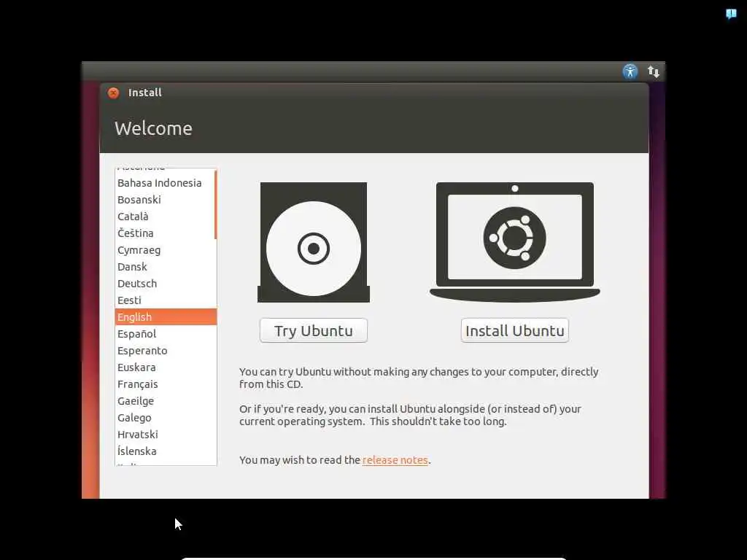This screenshot has width=747, height=560.
Task: Click the Install Ubuntu button
Action: coord(514,330)
